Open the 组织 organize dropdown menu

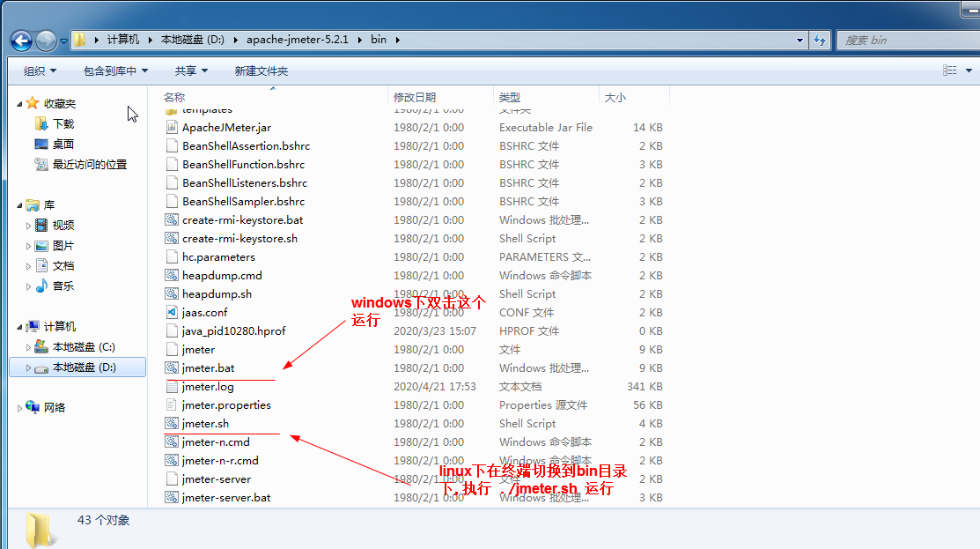click(40, 70)
